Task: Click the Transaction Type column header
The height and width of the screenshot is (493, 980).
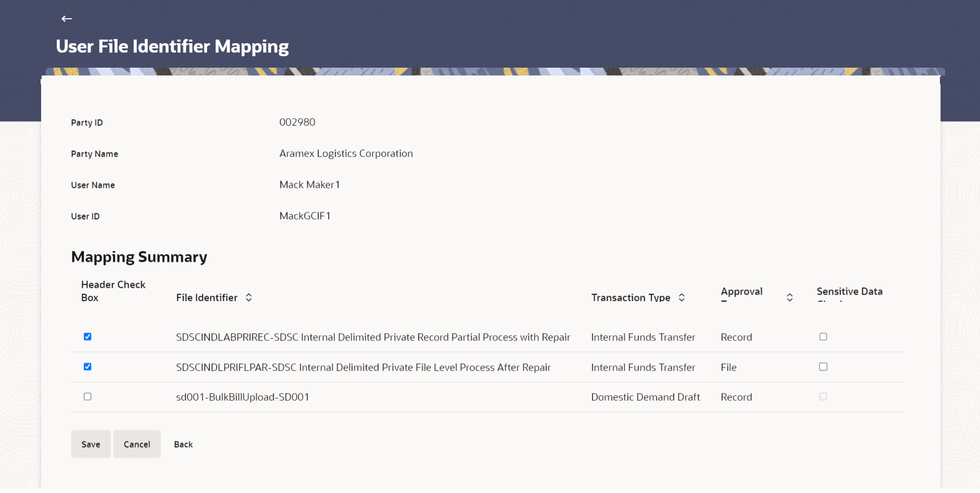Action: click(x=631, y=297)
